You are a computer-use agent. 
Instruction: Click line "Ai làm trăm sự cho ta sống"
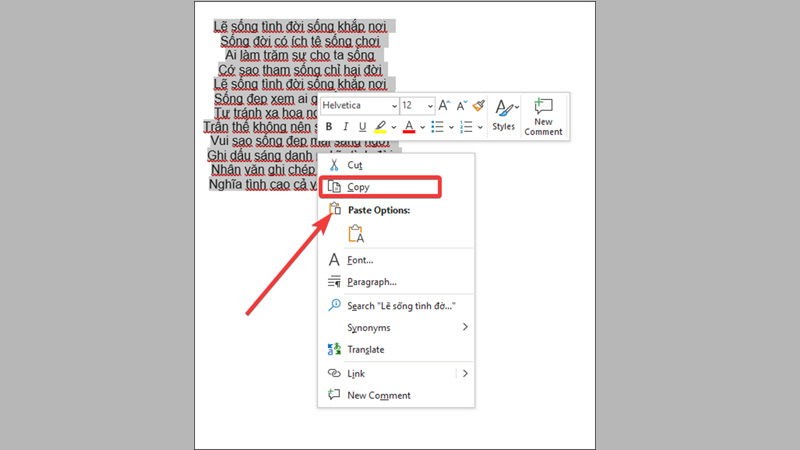pos(300,55)
